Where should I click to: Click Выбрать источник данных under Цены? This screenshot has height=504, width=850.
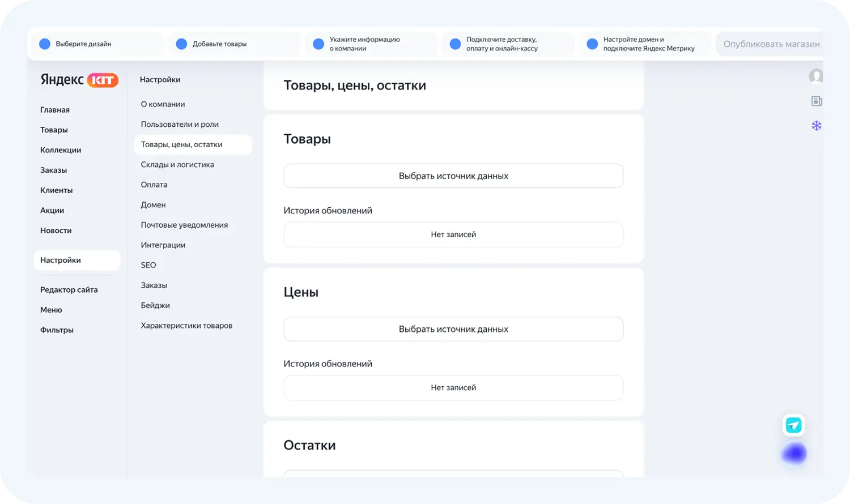(453, 329)
